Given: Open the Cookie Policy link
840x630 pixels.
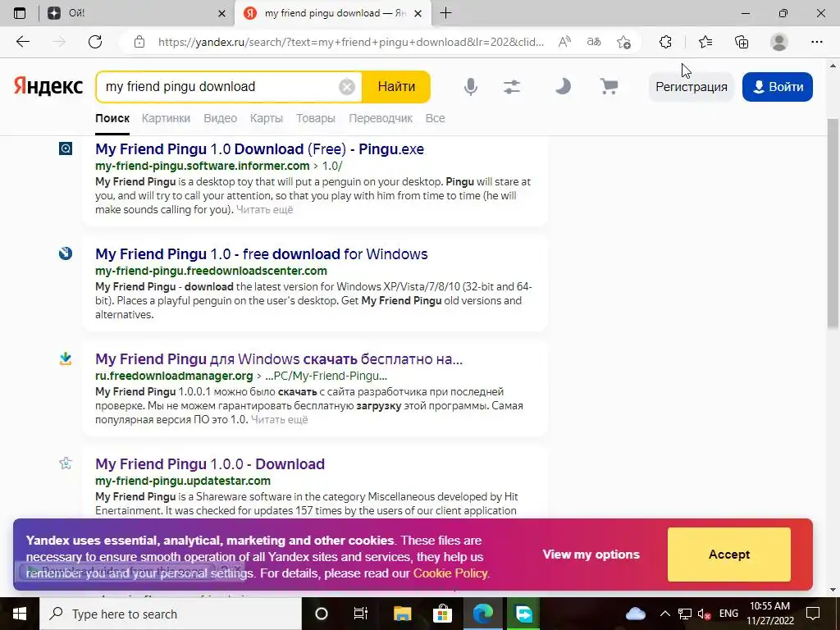Looking at the screenshot, I should 450,573.
